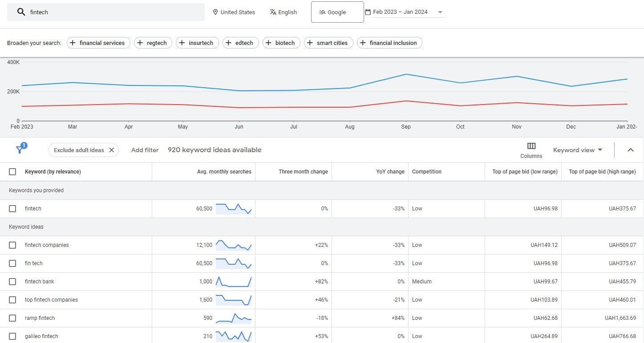Viewport: 644px width, 343px height.
Task: Click the ramp fintech keyword text
Action: (x=40, y=318)
